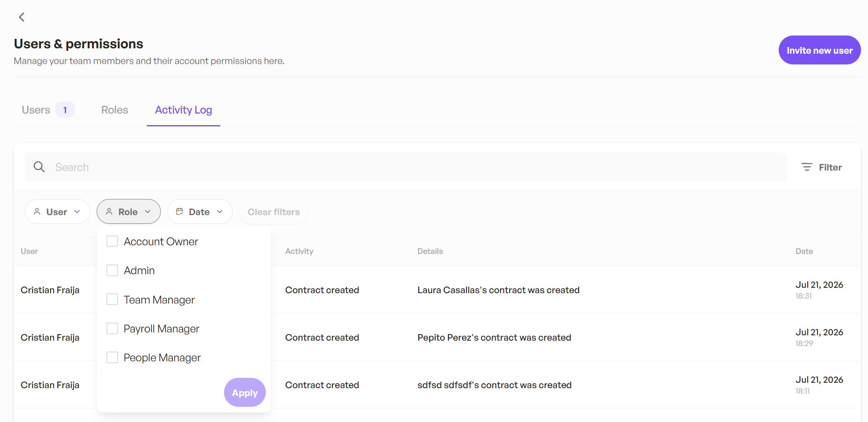Viewport: 868px width, 422px height.
Task: Open the Date filter dropdown chevron
Action: coord(219,211)
